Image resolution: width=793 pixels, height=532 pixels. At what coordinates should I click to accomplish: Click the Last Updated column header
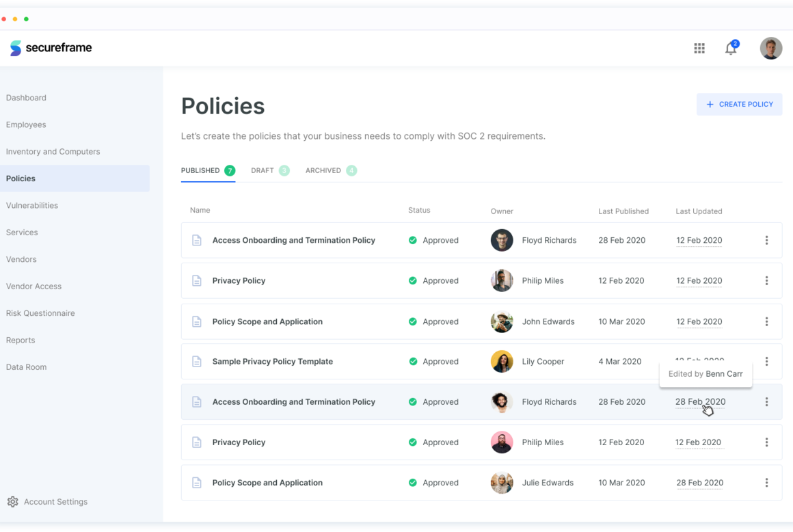(699, 211)
